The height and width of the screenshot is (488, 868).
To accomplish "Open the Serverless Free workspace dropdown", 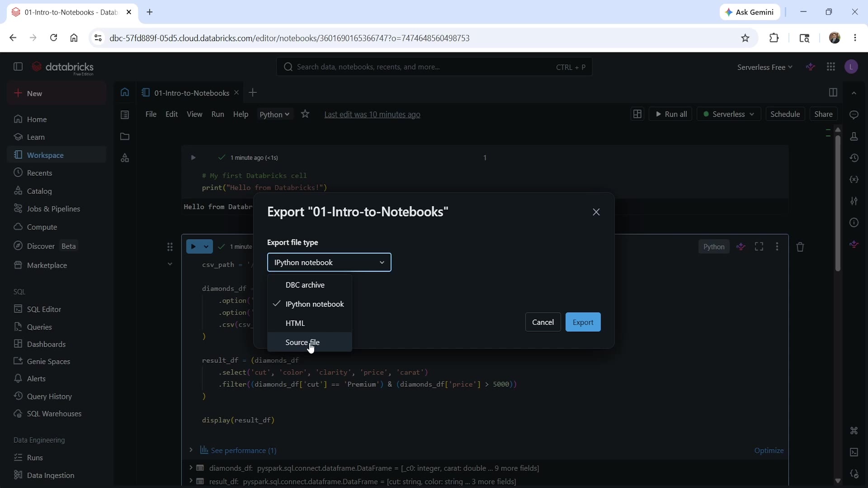I will pos(764,67).
